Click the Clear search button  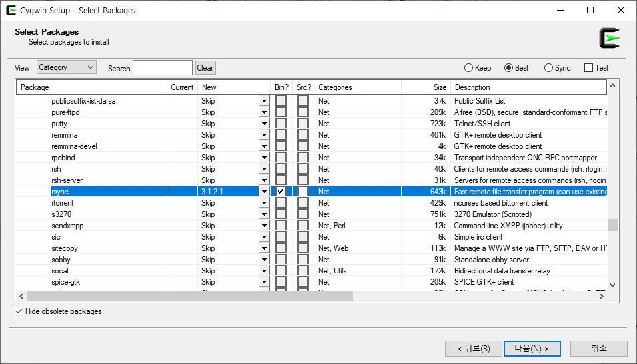205,68
